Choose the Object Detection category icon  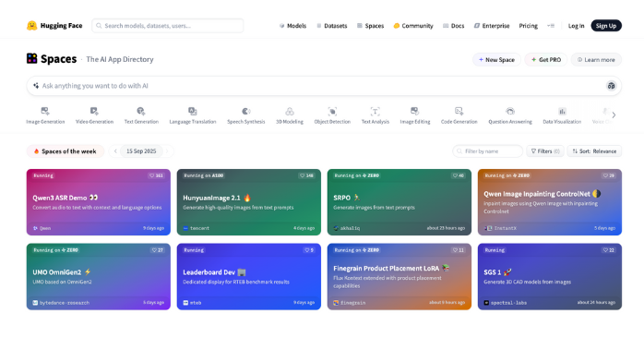point(332,111)
